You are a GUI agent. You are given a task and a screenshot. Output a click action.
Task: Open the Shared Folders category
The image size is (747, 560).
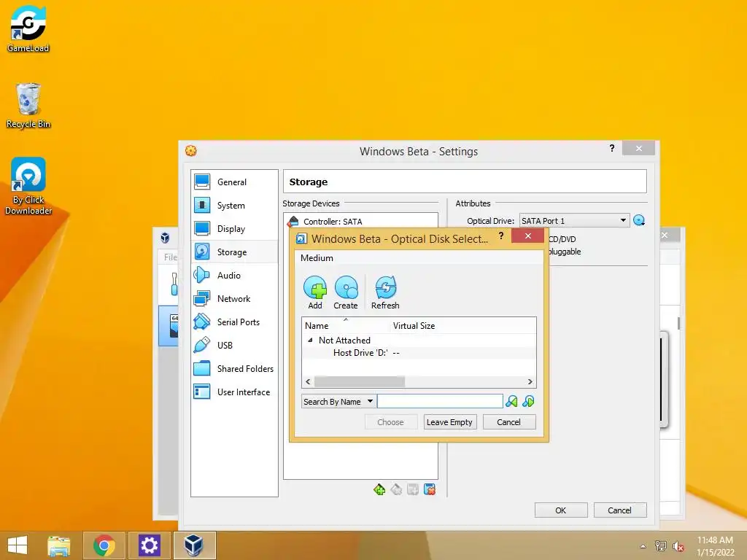tap(234, 368)
